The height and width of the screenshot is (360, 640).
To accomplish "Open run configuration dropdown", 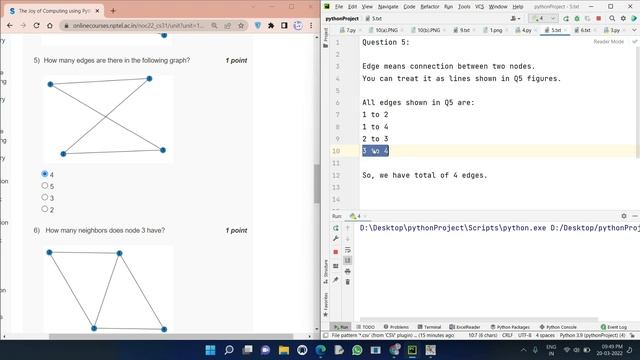I will (x=543, y=18).
